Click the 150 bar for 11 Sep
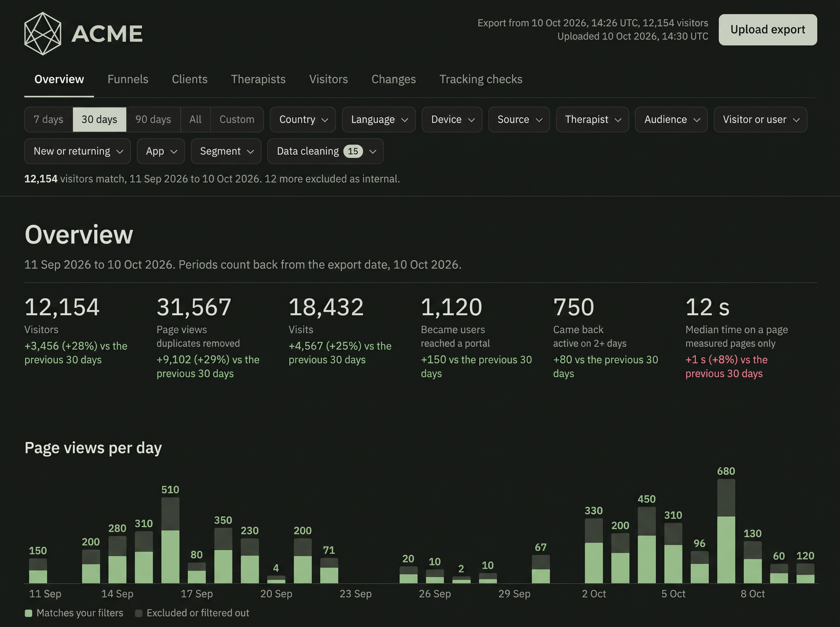Screen dimensions: 840x627 (x=38, y=570)
